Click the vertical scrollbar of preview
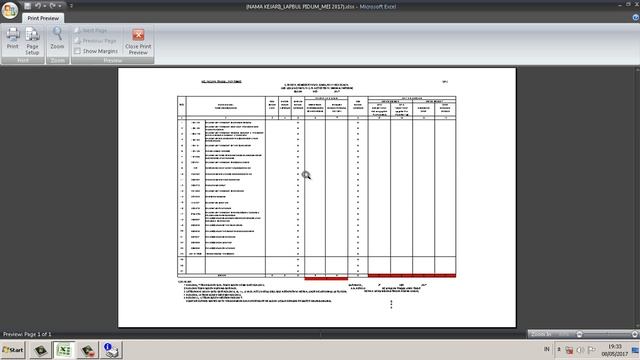This screenshot has width=640, height=360. [637, 197]
